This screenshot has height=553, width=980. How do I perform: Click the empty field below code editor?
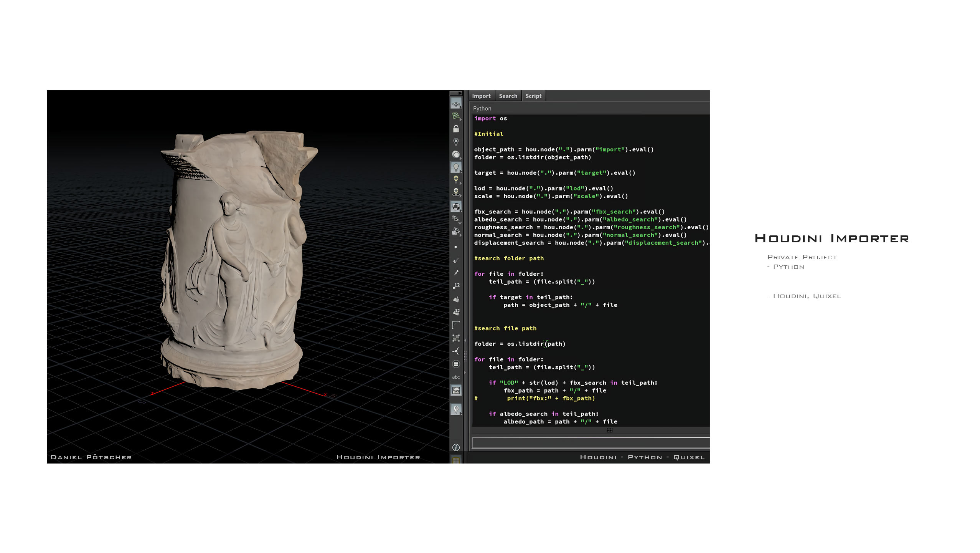click(590, 443)
